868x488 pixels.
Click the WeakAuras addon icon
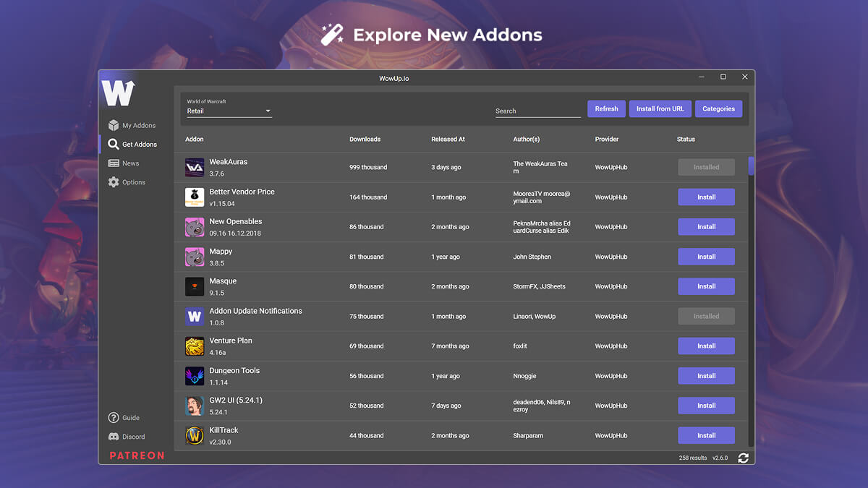[195, 167]
